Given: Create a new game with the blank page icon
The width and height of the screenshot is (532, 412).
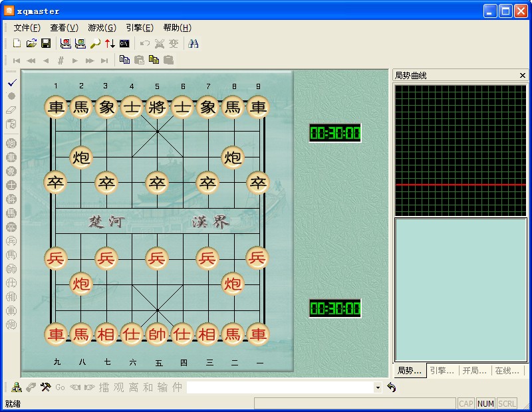Looking at the screenshot, I should pyautogui.click(x=17, y=43).
